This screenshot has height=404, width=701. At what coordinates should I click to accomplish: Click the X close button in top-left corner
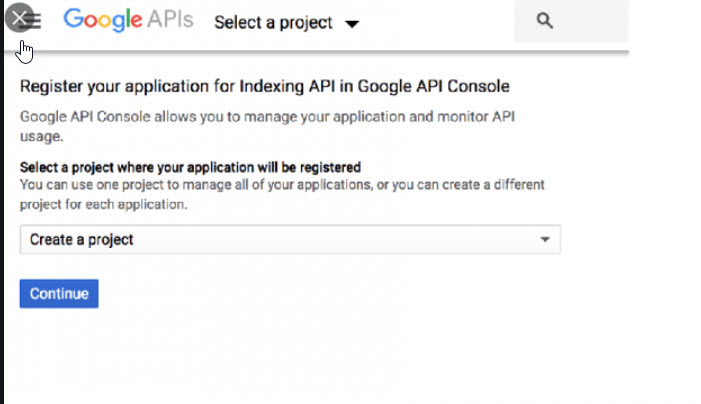coord(17,18)
